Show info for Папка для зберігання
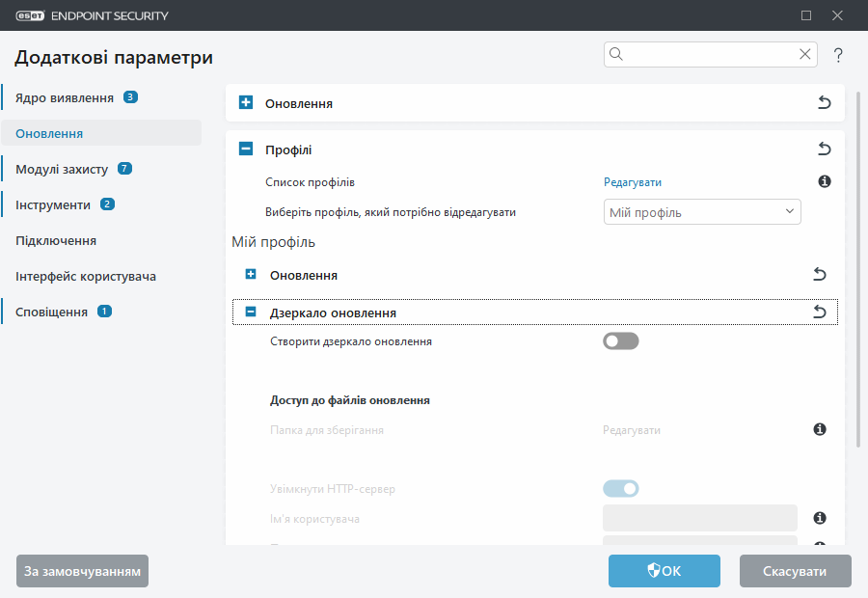This screenshot has height=598, width=868. point(820,429)
